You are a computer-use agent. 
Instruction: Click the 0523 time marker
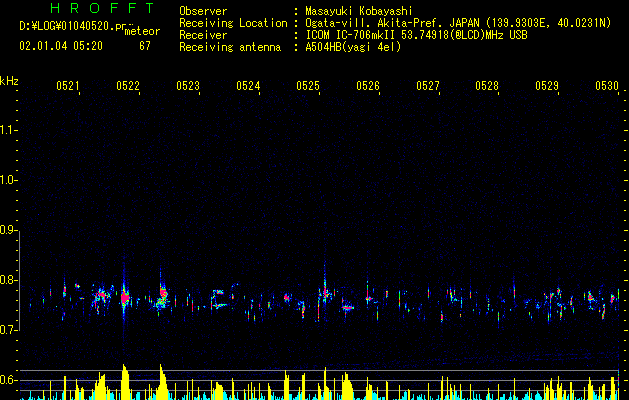pos(188,85)
